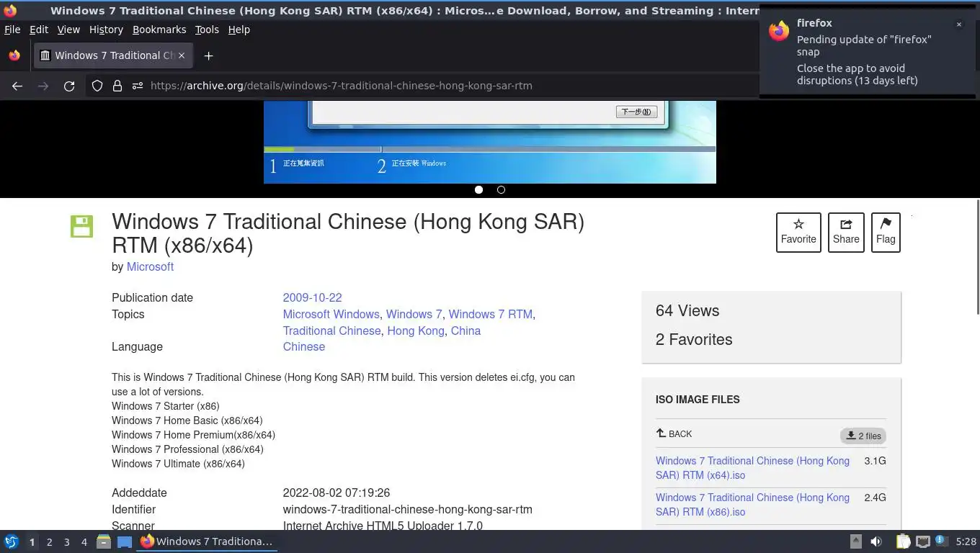Open the Microsoft creator link
Viewport: 980px width, 553px height.
coord(150,266)
